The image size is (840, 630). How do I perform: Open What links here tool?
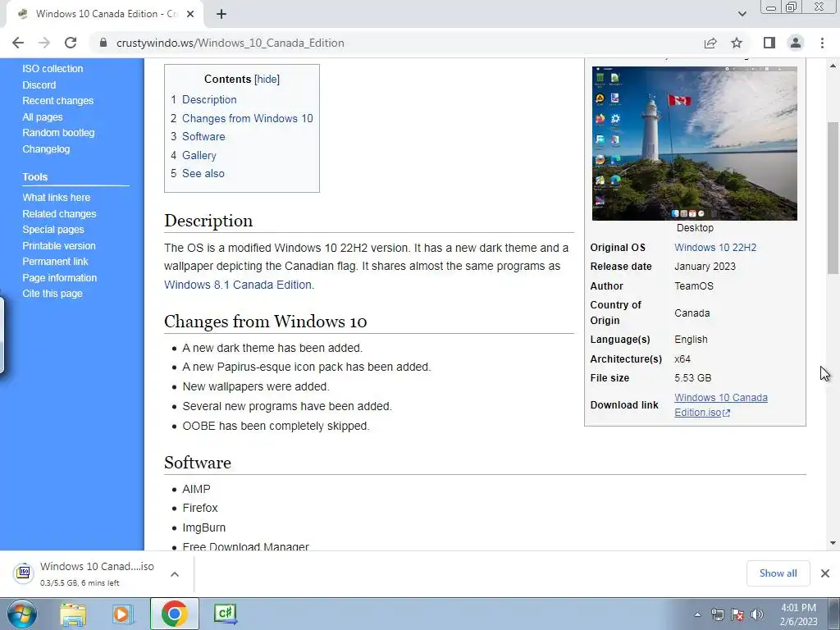[x=57, y=197]
